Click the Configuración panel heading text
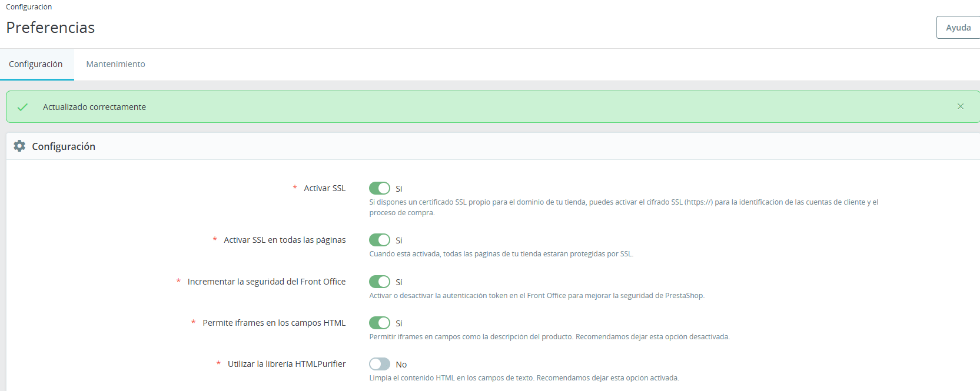Viewport: 980px width, 391px height. (64, 146)
